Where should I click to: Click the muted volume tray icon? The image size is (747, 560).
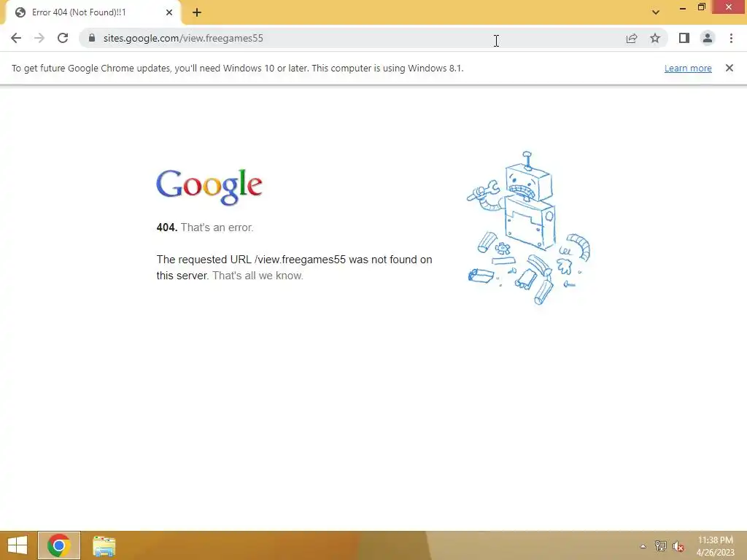678,546
